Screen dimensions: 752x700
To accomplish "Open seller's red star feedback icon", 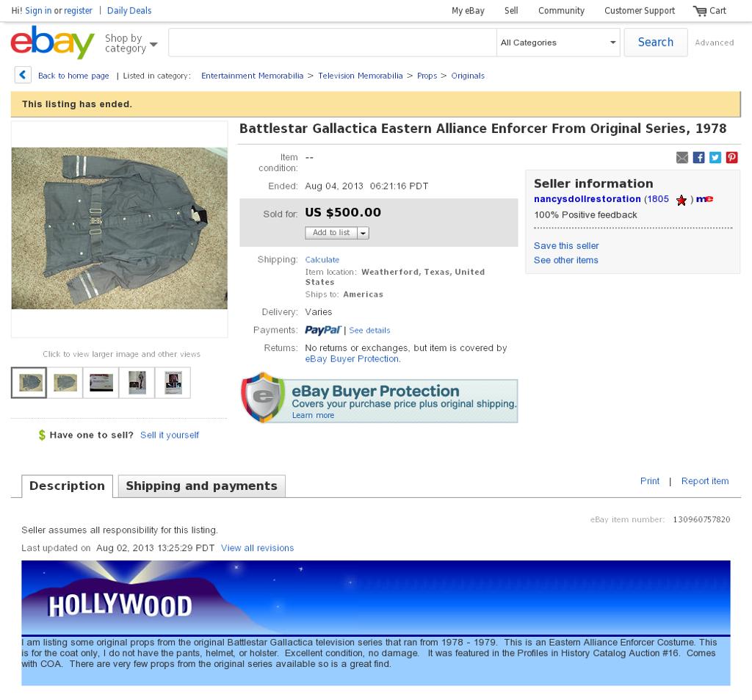I will pyautogui.click(x=681, y=200).
